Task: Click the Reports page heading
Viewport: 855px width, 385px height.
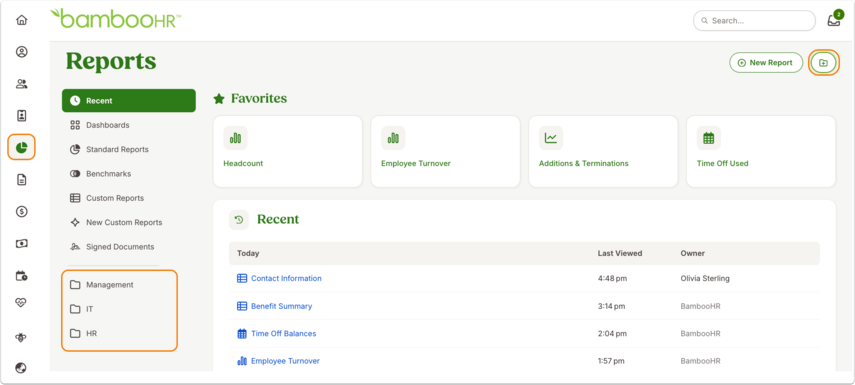Action: coord(111,61)
